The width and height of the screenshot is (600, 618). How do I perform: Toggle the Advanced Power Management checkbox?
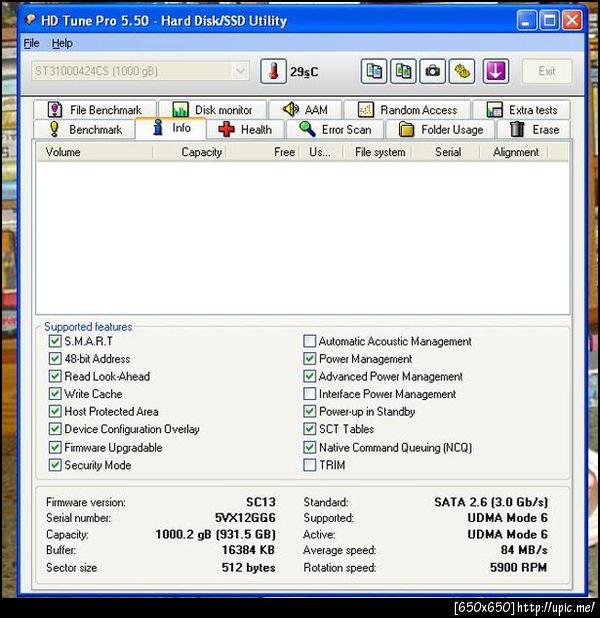point(309,376)
